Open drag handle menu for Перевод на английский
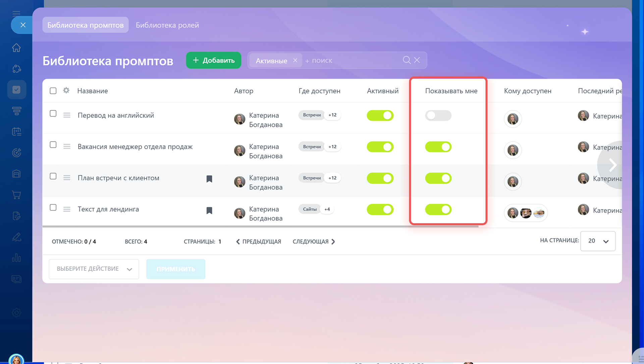Image resolution: width=644 pixels, height=364 pixels. tap(67, 115)
